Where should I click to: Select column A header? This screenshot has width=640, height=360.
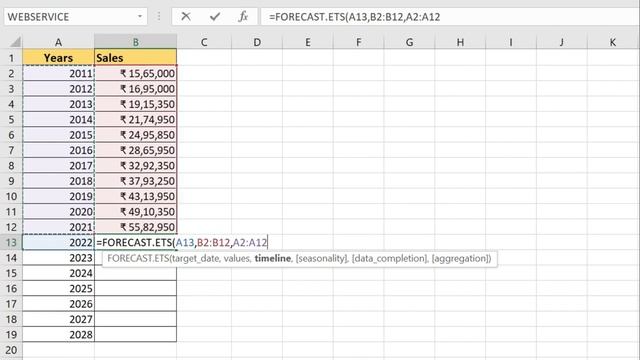click(x=58, y=42)
